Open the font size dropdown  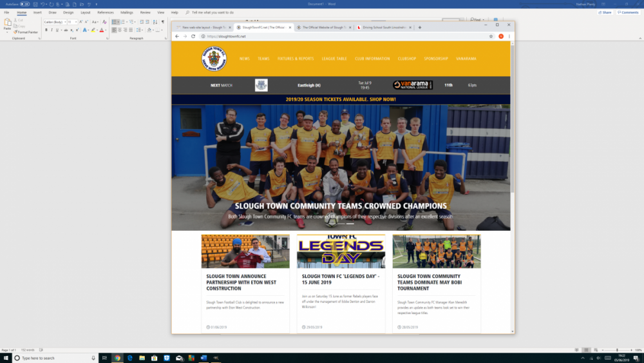[76, 22]
